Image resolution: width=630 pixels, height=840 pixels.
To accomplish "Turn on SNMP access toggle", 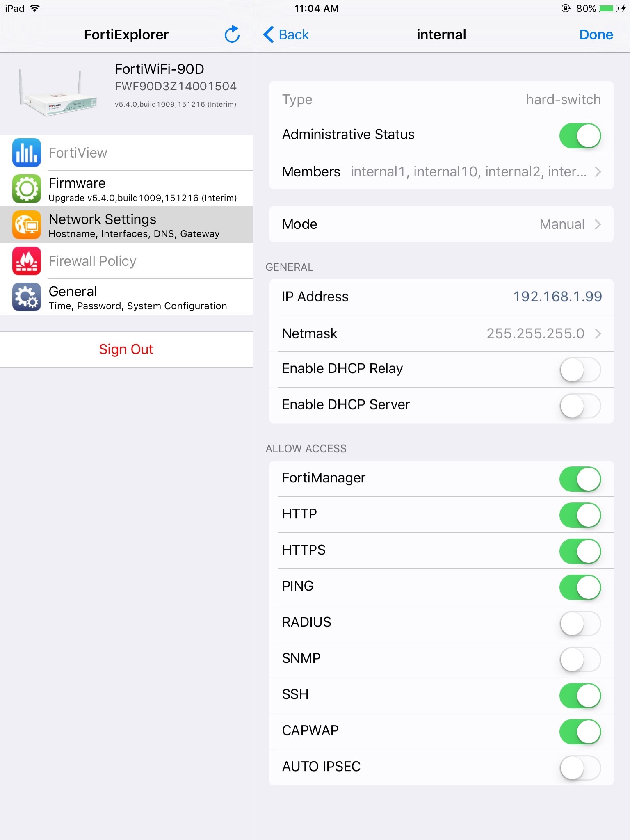I will pyautogui.click(x=580, y=659).
